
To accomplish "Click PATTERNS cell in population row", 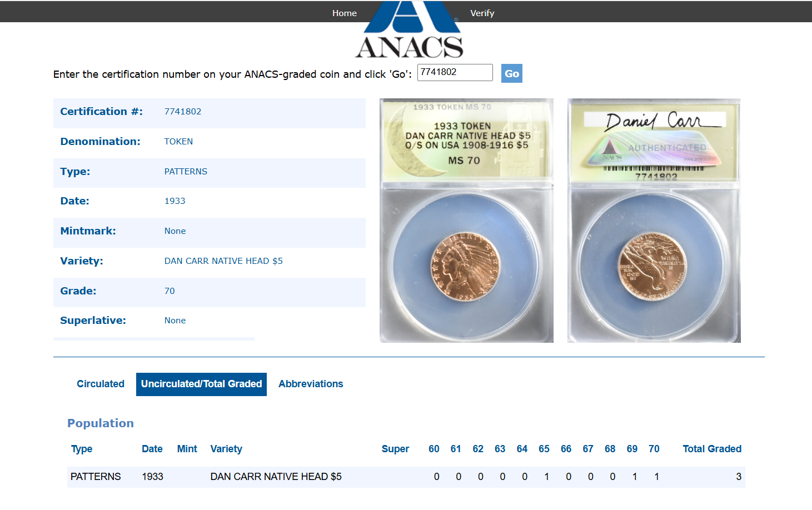I will tap(96, 477).
